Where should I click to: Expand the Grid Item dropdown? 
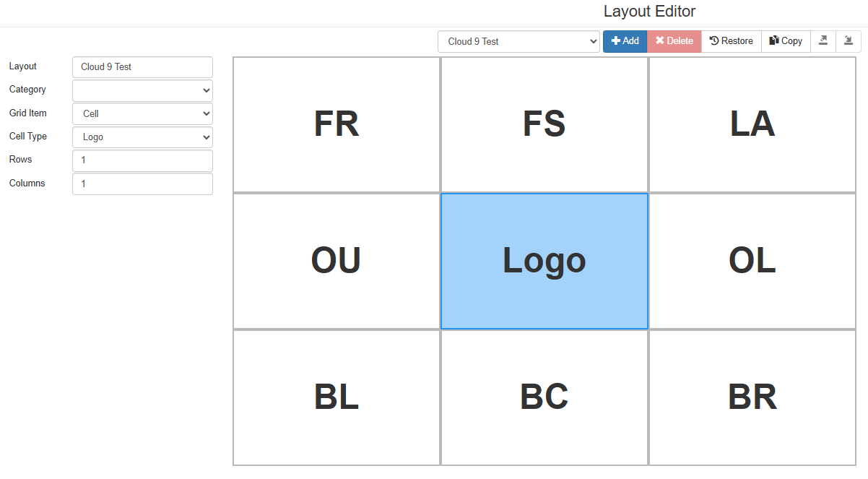(142, 113)
